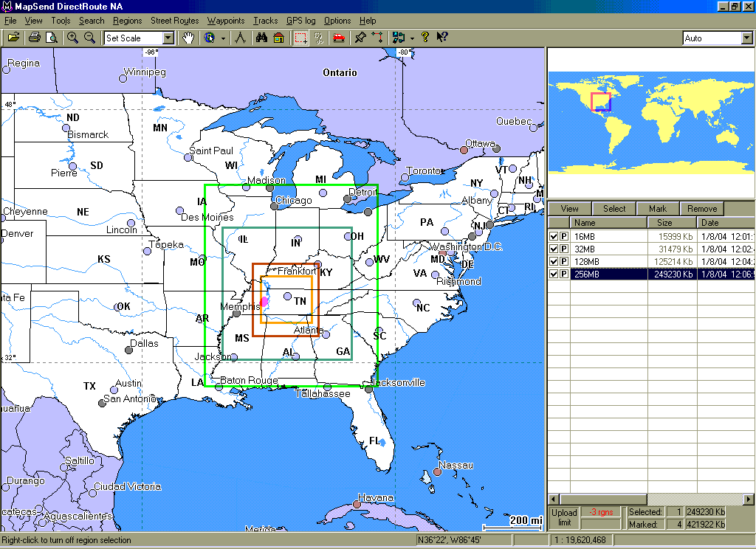
Task: Open help with the yellow question mark
Action: (425, 38)
